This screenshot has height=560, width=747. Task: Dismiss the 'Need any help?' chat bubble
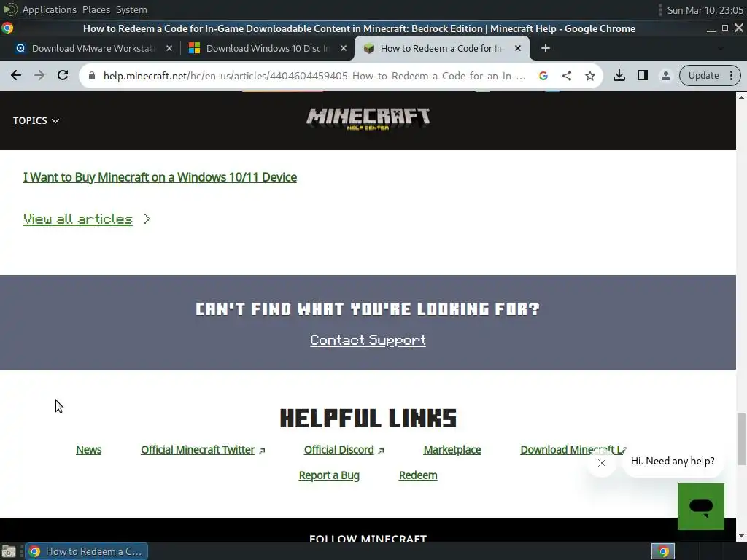602,463
